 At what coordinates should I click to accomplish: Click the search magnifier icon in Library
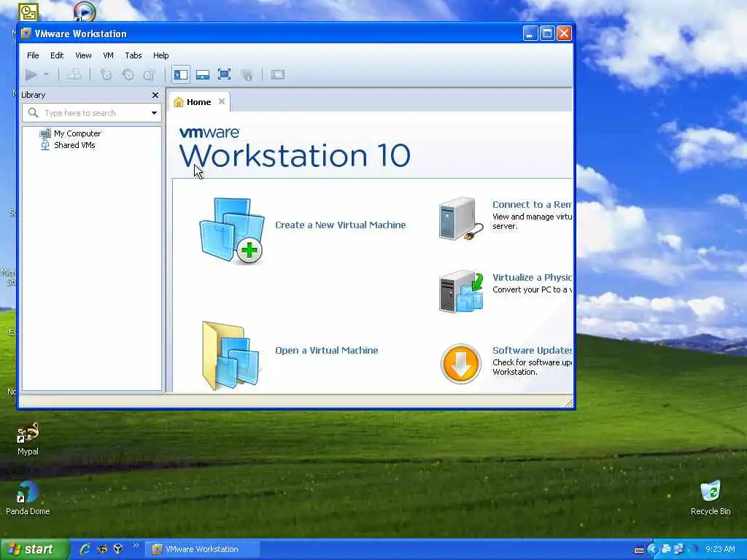[x=33, y=113]
